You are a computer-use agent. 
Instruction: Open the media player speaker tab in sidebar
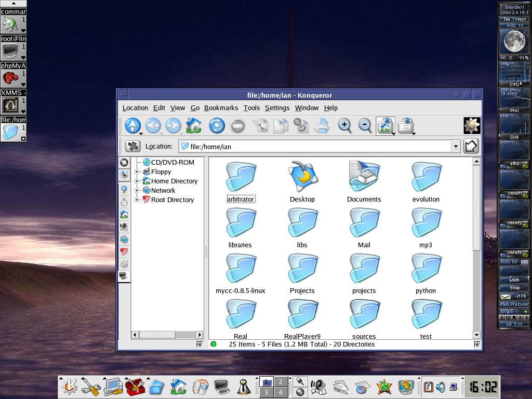pyautogui.click(x=124, y=227)
